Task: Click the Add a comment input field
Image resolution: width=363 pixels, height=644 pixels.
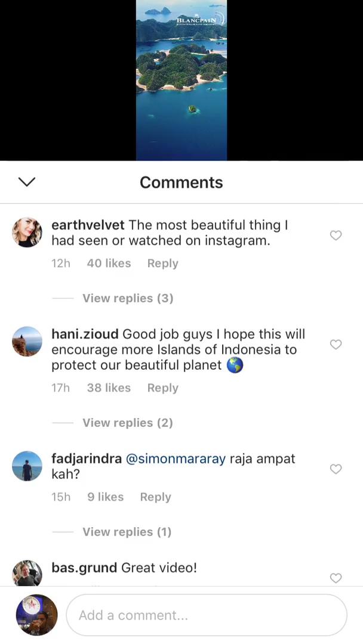Action: click(207, 615)
